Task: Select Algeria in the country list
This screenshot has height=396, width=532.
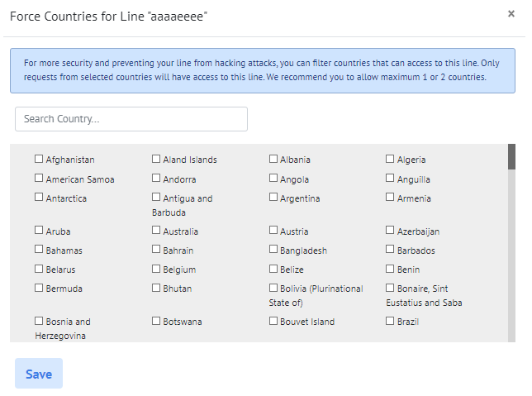Action: pyautogui.click(x=391, y=159)
